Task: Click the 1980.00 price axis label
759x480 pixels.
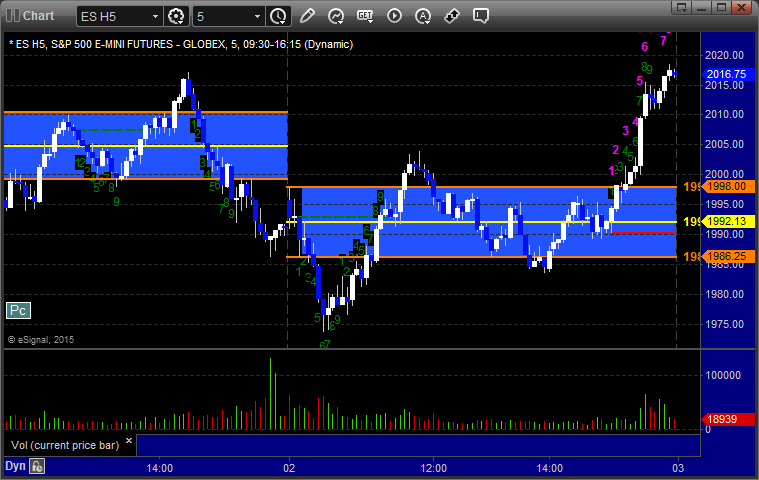Action: point(724,294)
